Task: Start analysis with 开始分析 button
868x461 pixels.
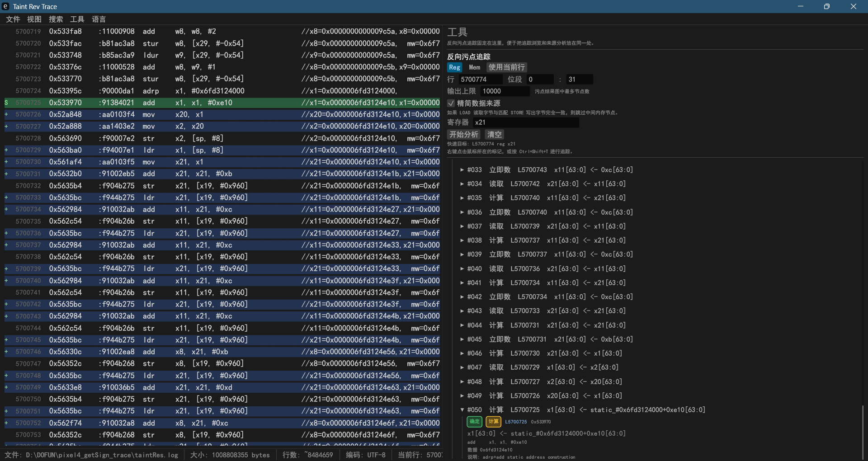Action: (464, 135)
